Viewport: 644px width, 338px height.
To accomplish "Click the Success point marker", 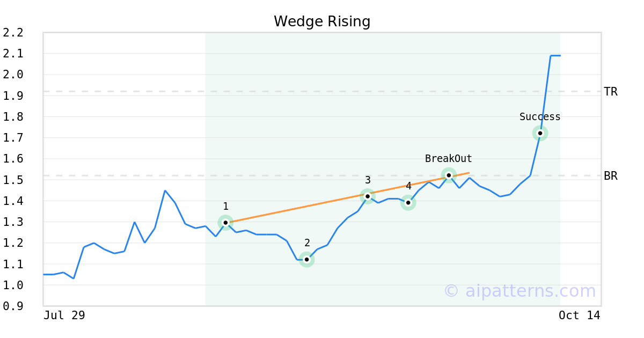I will pos(540,133).
